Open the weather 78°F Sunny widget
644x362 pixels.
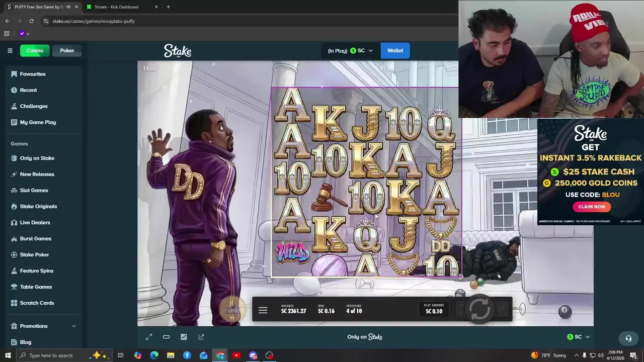(x=548, y=355)
